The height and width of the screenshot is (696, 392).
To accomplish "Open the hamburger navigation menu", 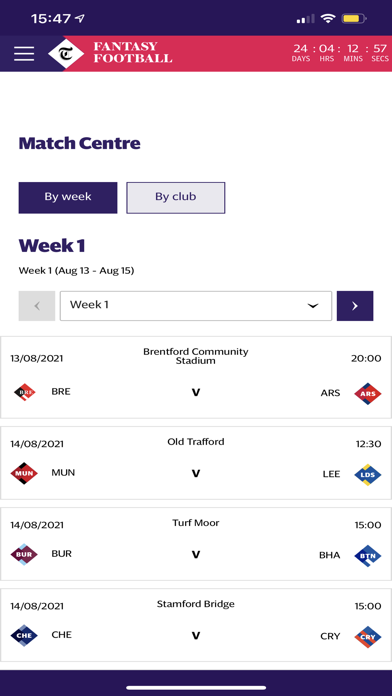I will (24, 54).
